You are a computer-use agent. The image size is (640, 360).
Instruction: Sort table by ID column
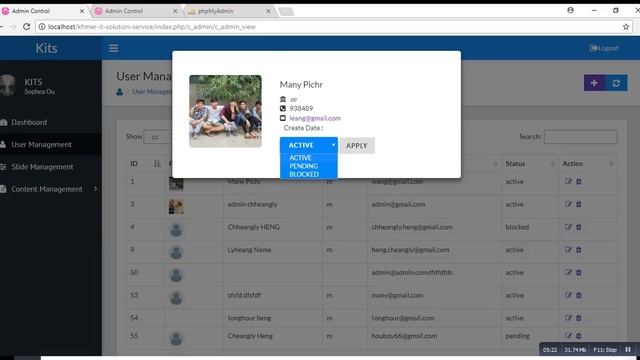point(145,164)
